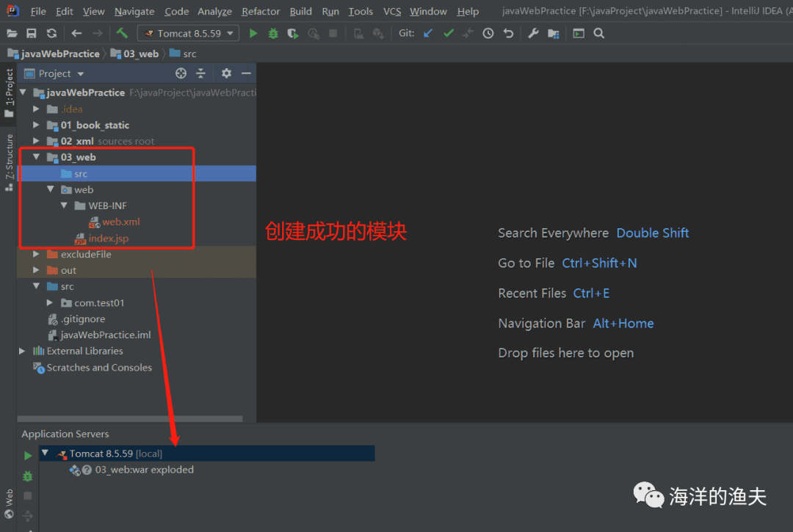793x532 pixels.
Task: Expand excludeFile folder
Action: click(x=36, y=254)
